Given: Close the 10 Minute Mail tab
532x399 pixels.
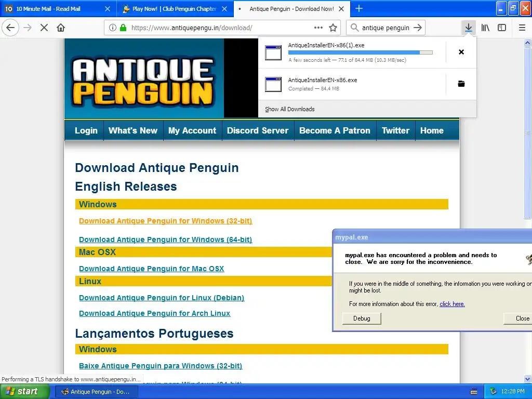Looking at the screenshot, I should click(108, 9).
